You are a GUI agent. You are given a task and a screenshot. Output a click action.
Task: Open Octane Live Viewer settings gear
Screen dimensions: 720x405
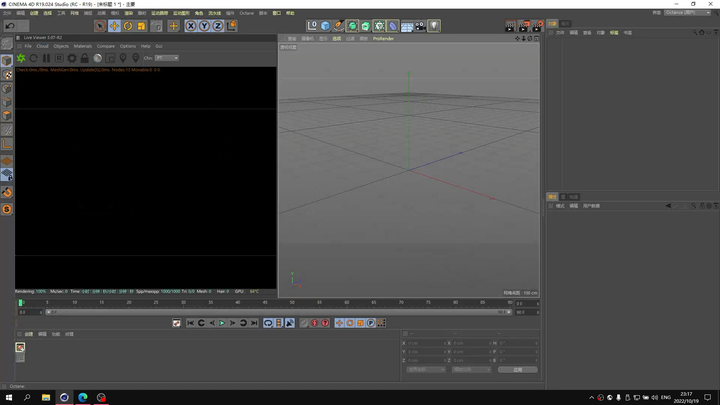[x=72, y=59]
